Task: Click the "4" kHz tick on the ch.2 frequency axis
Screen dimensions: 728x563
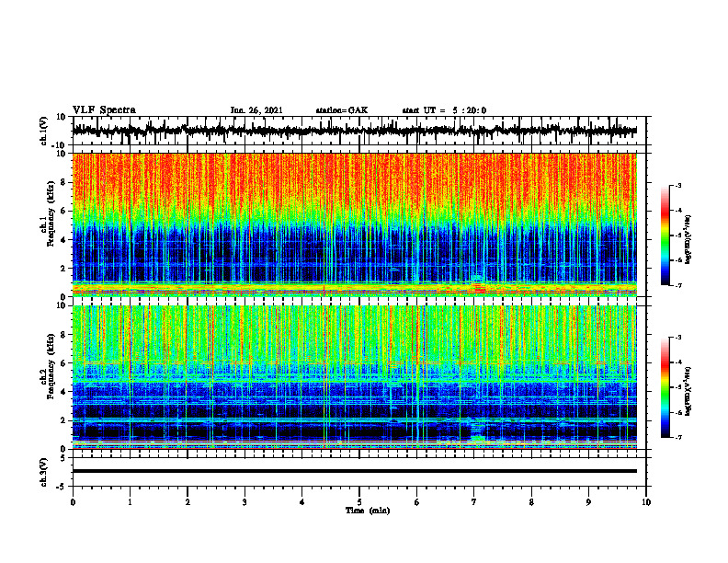Action: pyautogui.click(x=64, y=392)
